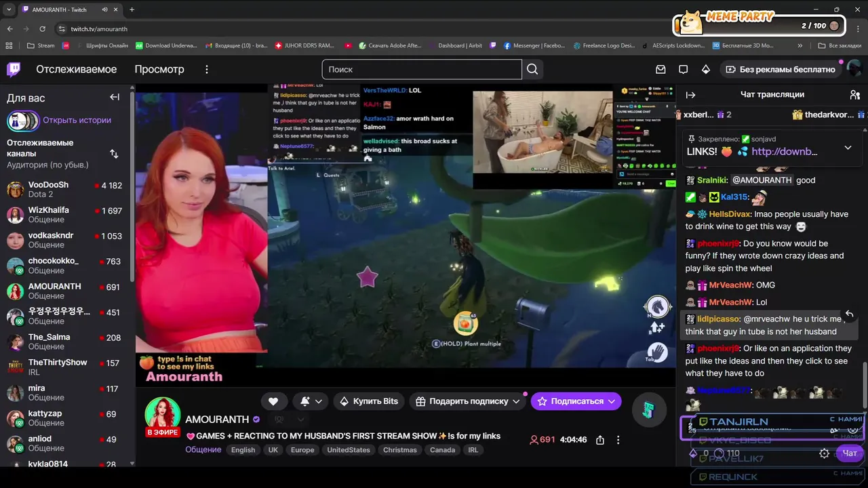
Task: Mute the AMOURANTH tab audio icon
Action: [105, 9]
